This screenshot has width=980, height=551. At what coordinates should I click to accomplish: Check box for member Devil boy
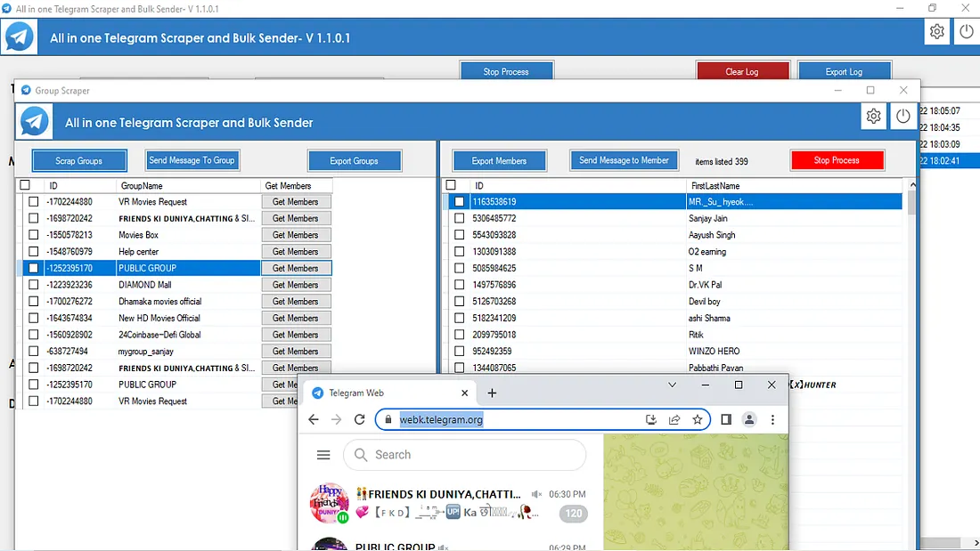pos(460,301)
